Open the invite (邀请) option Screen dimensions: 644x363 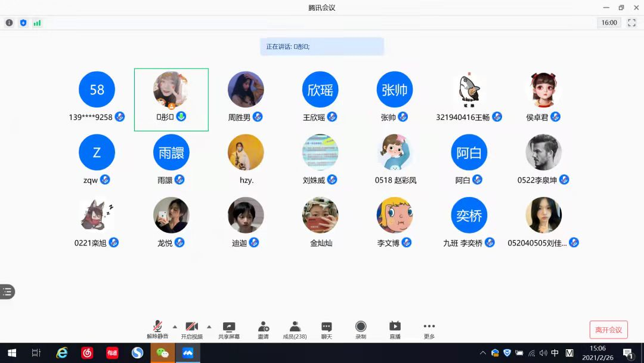(264, 330)
